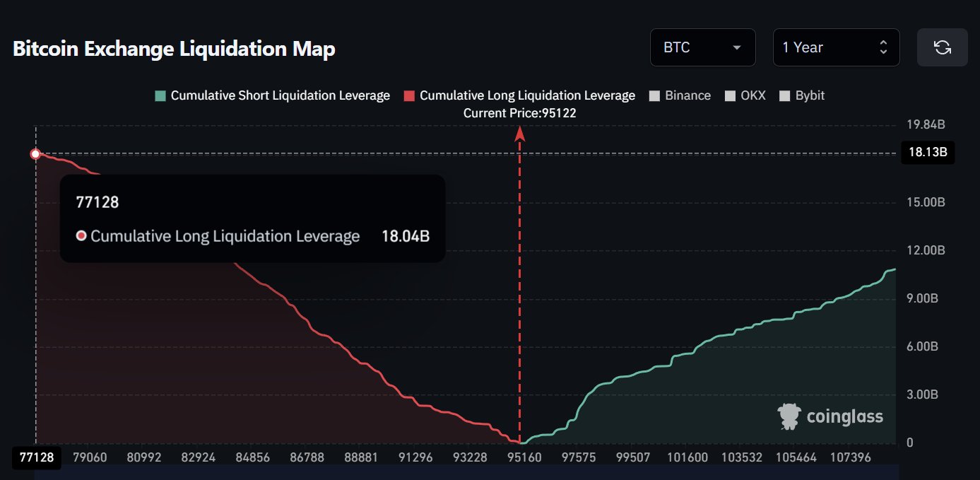Click the green short liquidation color swatch

point(162,95)
